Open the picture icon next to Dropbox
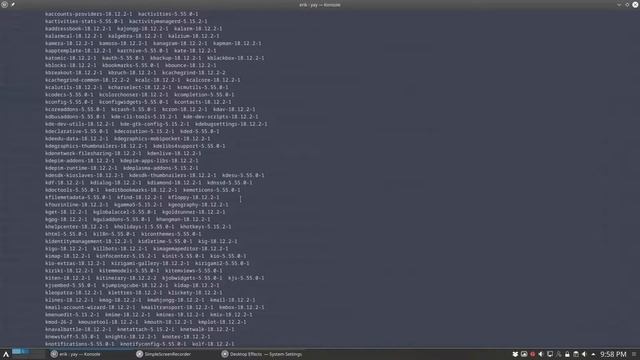This screenshot has height=360, width=640. pos(524,354)
